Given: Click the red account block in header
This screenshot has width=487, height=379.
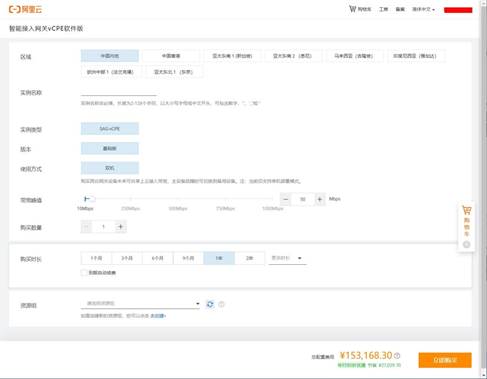Looking at the screenshot, I should pyautogui.click(x=458, y=10).
